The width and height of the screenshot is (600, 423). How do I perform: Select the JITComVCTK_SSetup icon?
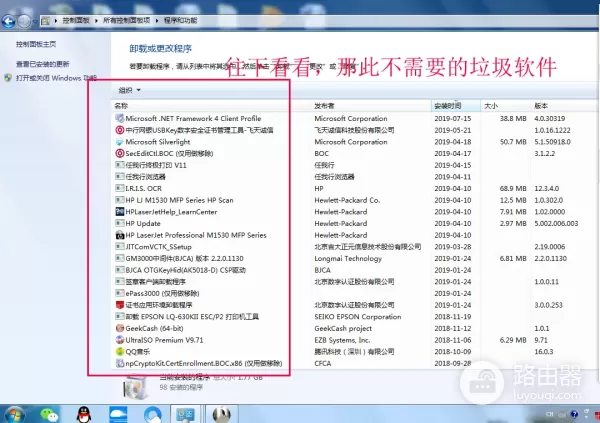(x=120, y=247)
